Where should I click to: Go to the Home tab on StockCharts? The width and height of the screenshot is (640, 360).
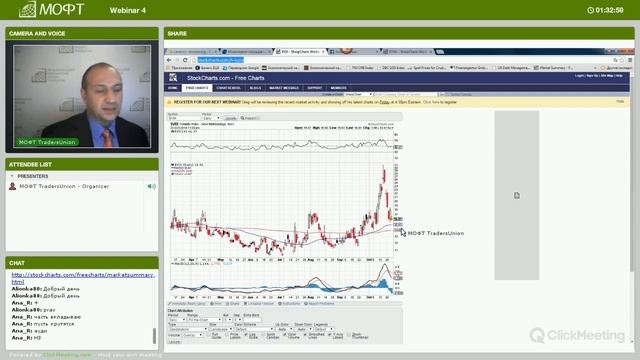point(173,88)
